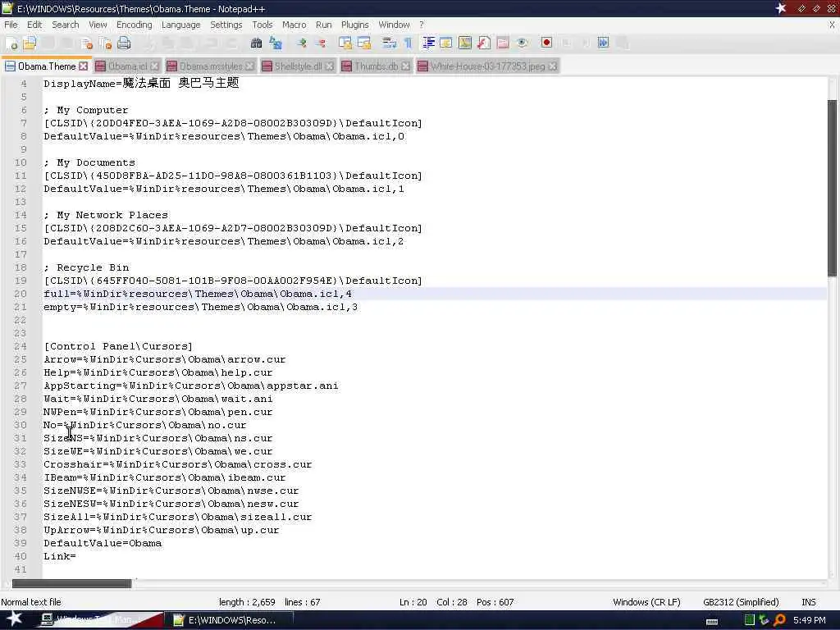Click the GB2312 (Simplified) encoding status
Image resolution: width=840 pixels, height=630 pixels.
(x=741, y=602)
